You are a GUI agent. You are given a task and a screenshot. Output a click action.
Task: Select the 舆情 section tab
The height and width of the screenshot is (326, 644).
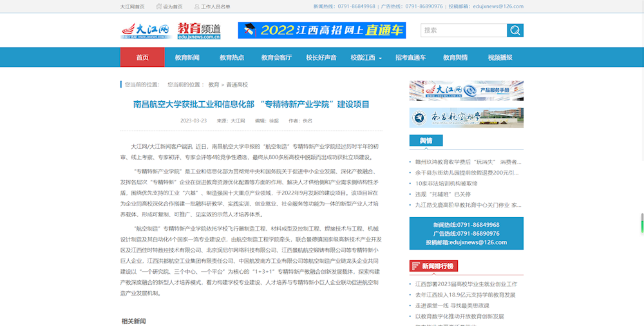426,141
